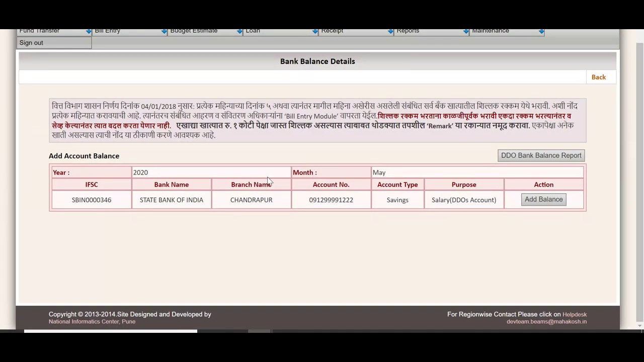Image resolution: width=644 pixels, height=362 pixels.
Task: Open the Helpdesk link in the footer
Action: click(575, 314)
